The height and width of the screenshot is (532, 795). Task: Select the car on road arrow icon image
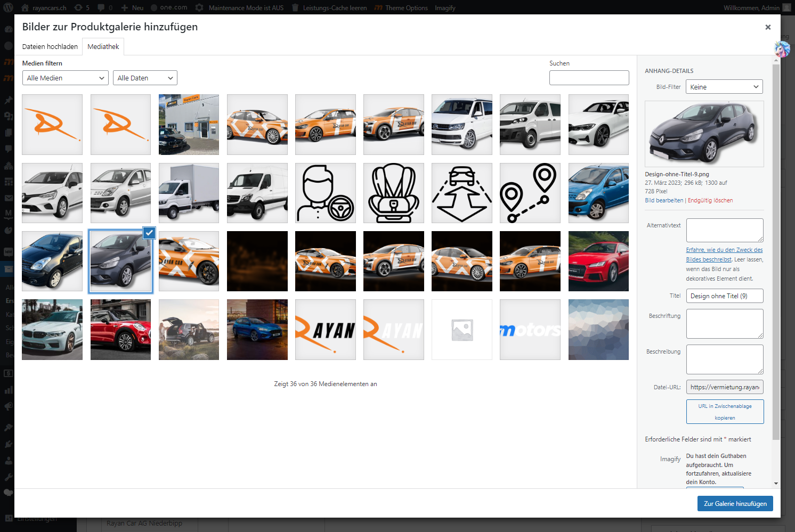click(x=462, y=193)
